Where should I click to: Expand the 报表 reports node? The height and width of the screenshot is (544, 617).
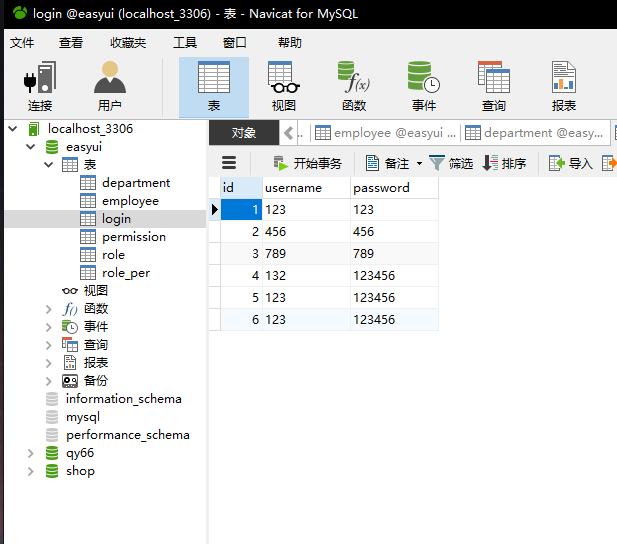(x=48, y=363)
